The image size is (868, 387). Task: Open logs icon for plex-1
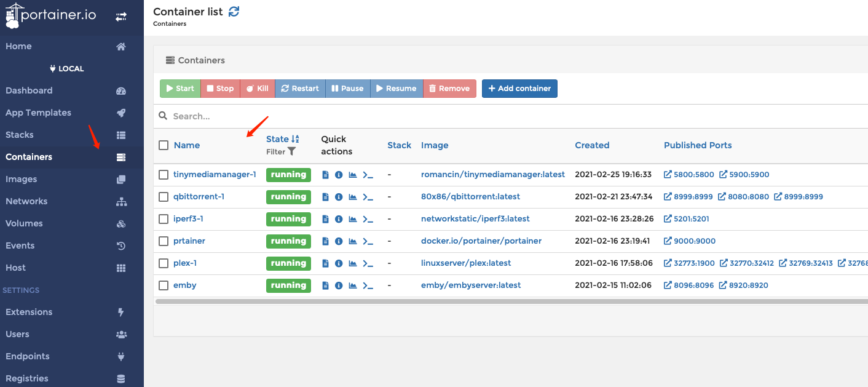(x=325, y=263)
